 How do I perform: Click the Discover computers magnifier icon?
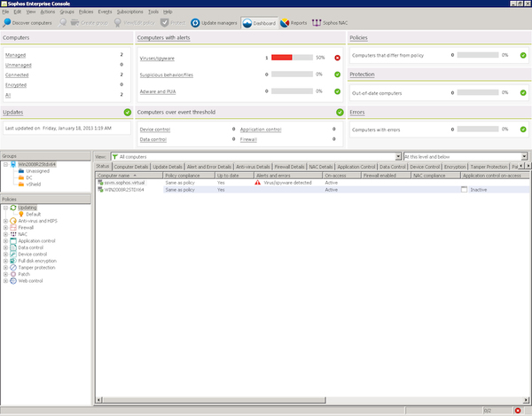click(6, 23)
